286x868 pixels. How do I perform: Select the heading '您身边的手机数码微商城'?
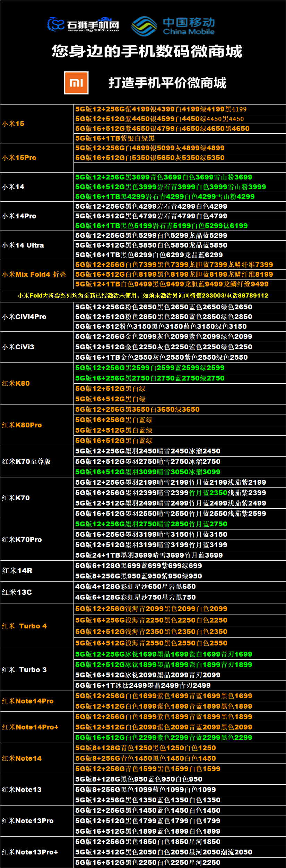147,51
